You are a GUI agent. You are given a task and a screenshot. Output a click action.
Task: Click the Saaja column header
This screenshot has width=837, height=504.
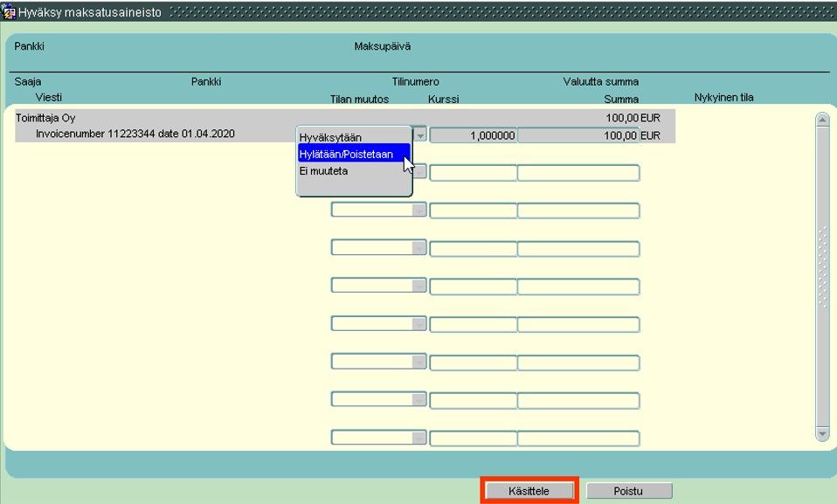[x=28, y=82]
